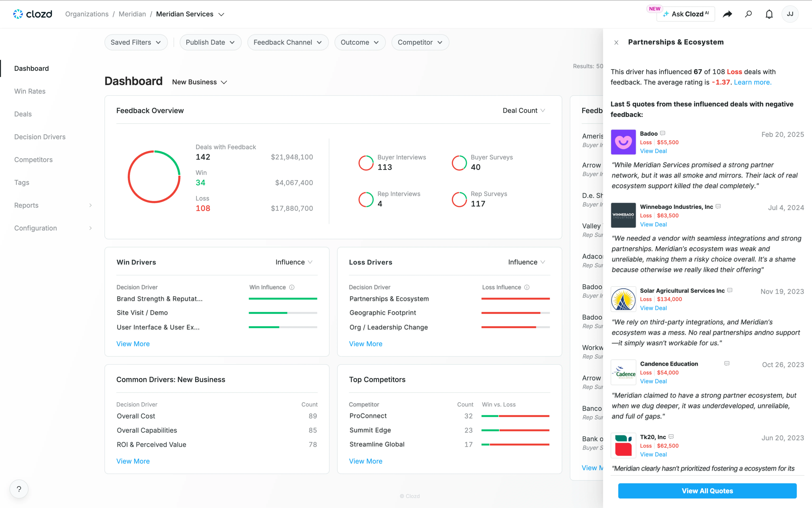Screen dimensions: 812x508
Task: Click View More under Top Competitors
Action: click(x=366, y=461)
